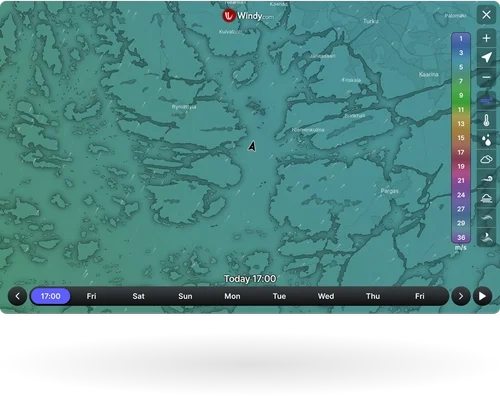Show the rain drops precipitation layer
Viewport: 500px width, 396px height.
pos(486,140)
